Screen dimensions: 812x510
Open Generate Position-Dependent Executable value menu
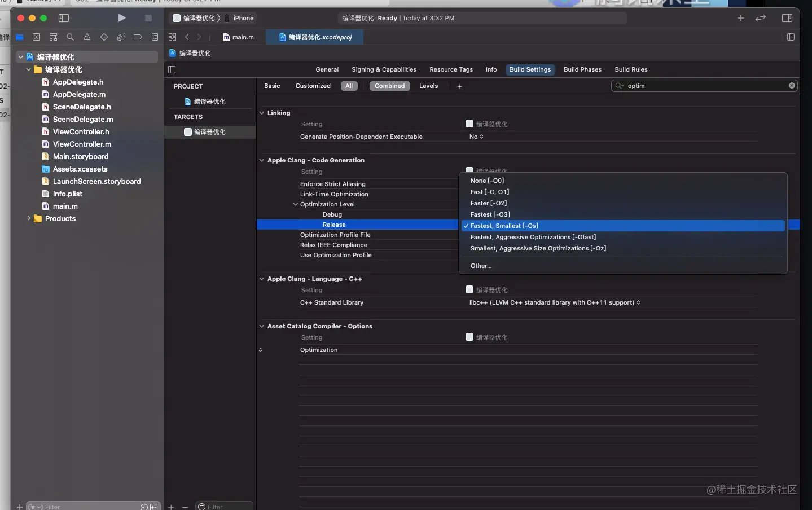(x=476, y=137)
